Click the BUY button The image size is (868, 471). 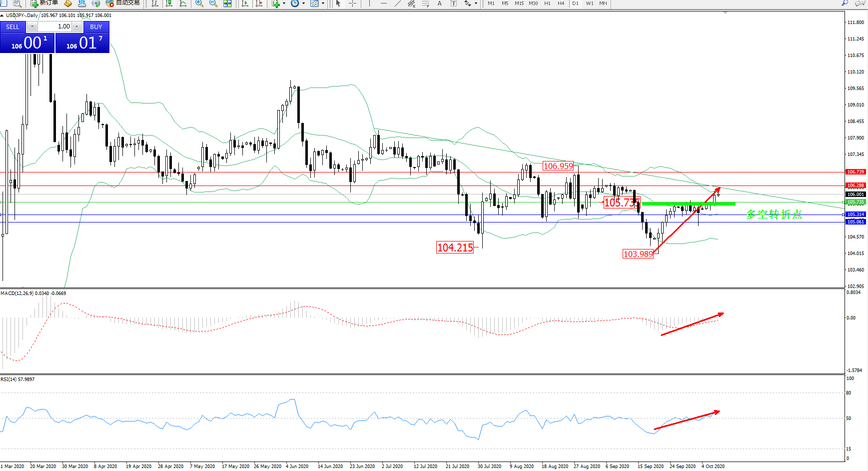96,27
